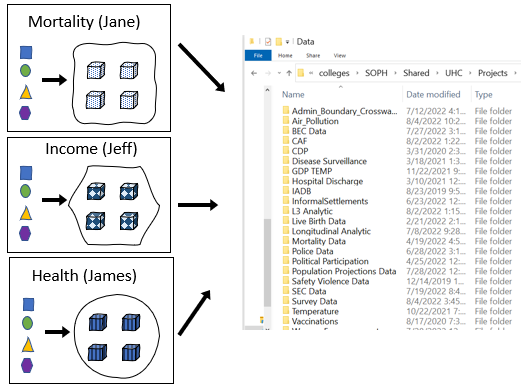The height and width of the screenshot is (392, 529).
Task: Click the SOPH breadcrumb segment
Action: (x=376, y=73)
